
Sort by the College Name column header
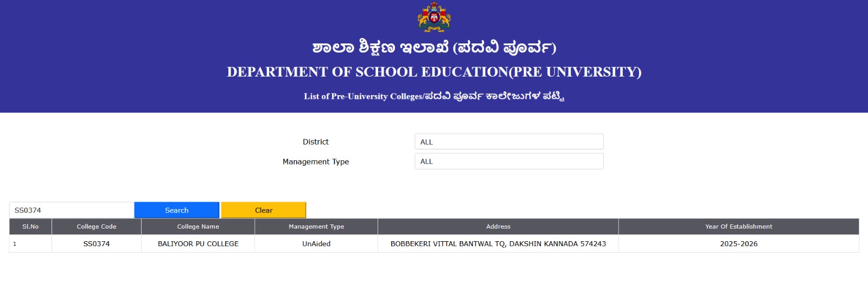pyautogui.click(x=198, y=227)
